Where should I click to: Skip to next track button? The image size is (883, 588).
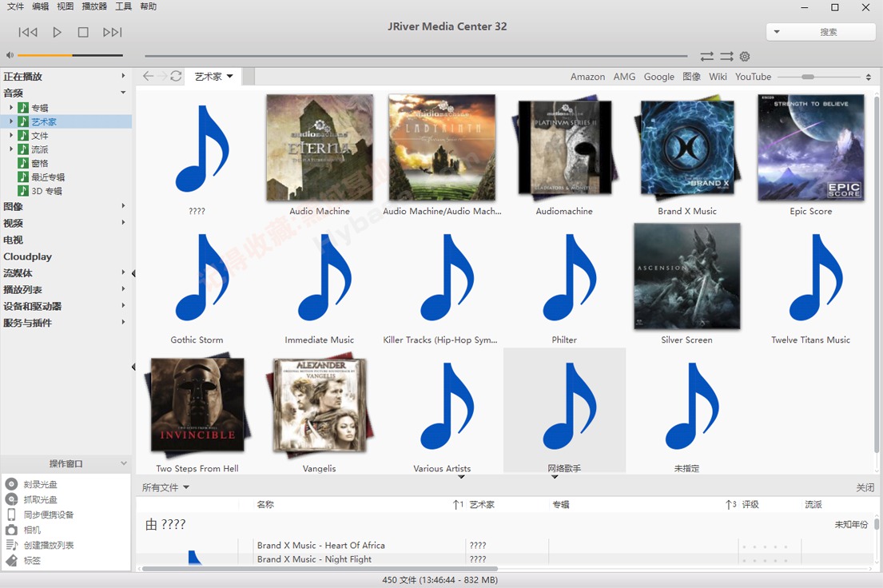[x=112, y=32]
